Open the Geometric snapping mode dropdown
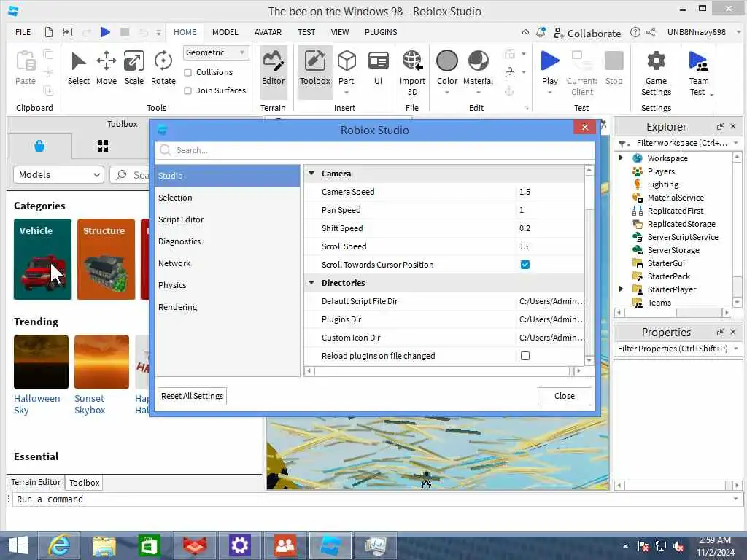 [x=216, y=52]
